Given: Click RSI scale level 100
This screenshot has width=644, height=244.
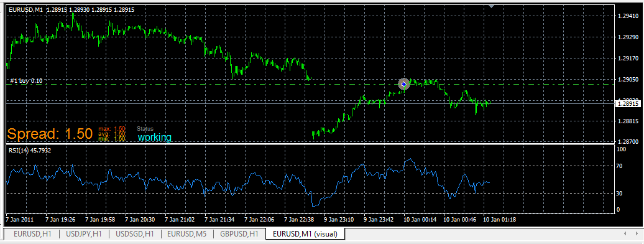Looking at the screenshot, I should tap(622, 150).
